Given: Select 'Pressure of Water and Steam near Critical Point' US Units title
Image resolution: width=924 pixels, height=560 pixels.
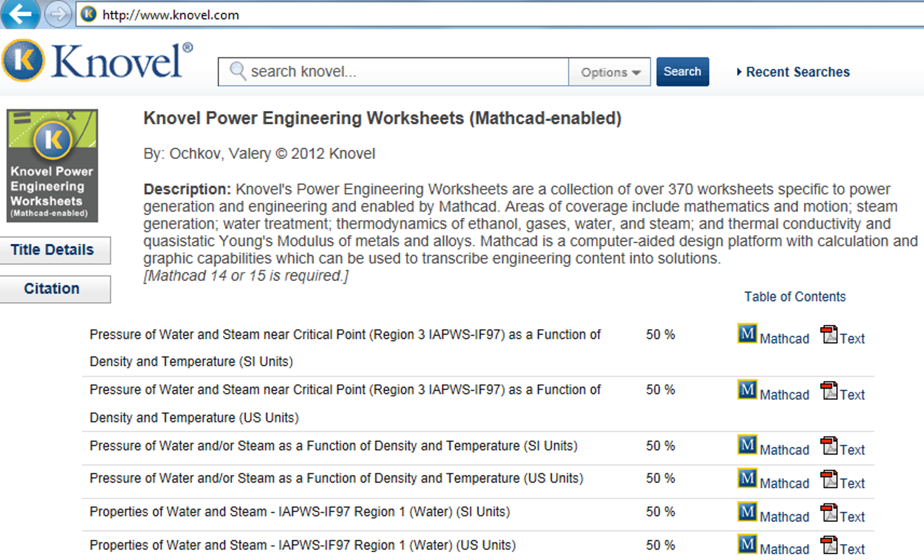Looking at the screenshot, I should pos(345,404).
